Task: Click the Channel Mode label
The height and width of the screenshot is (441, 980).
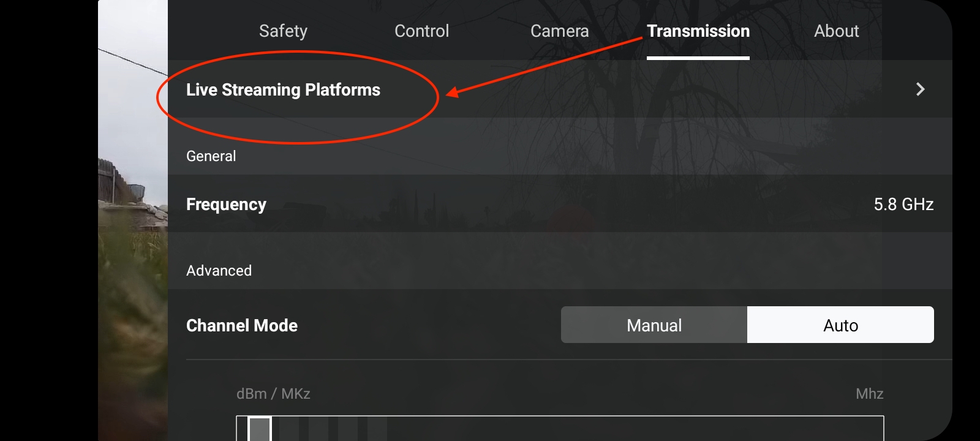Action: (241, 325)
